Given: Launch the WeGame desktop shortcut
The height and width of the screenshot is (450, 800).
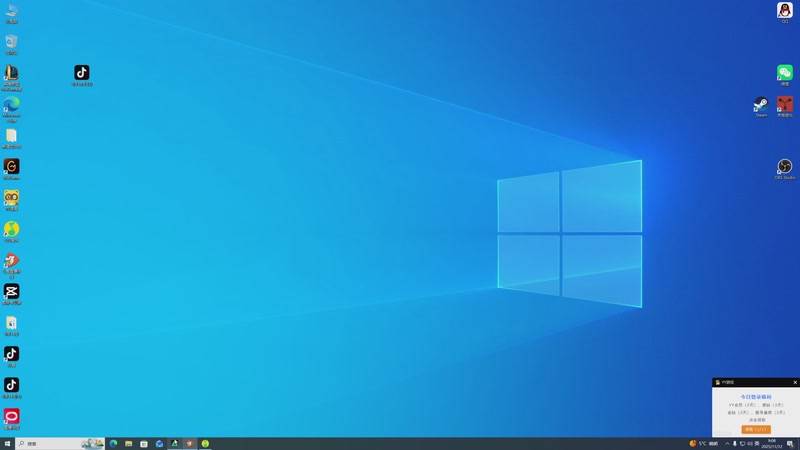Looking at the screenshot, I should pyautogui.click(x=11, y=169).
